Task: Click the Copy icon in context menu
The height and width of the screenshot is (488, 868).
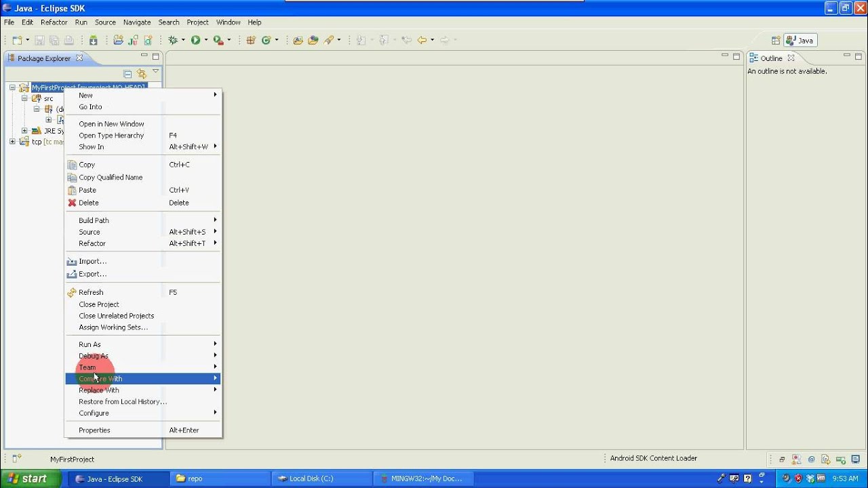Action: click(x=72, y=165)
